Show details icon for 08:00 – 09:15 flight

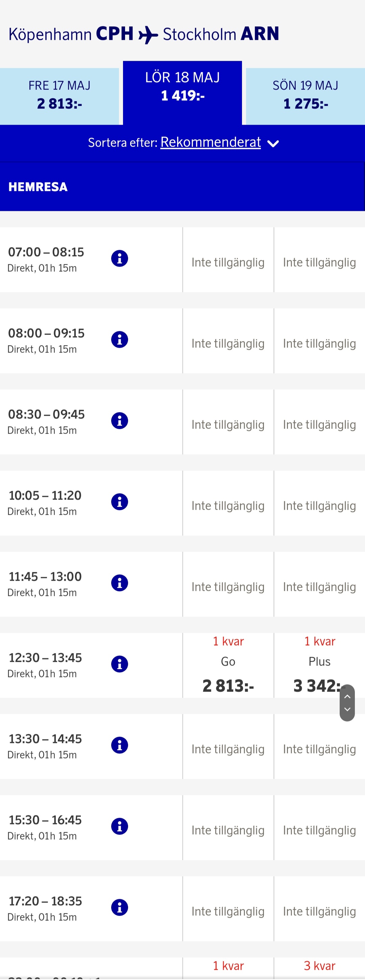119,340
